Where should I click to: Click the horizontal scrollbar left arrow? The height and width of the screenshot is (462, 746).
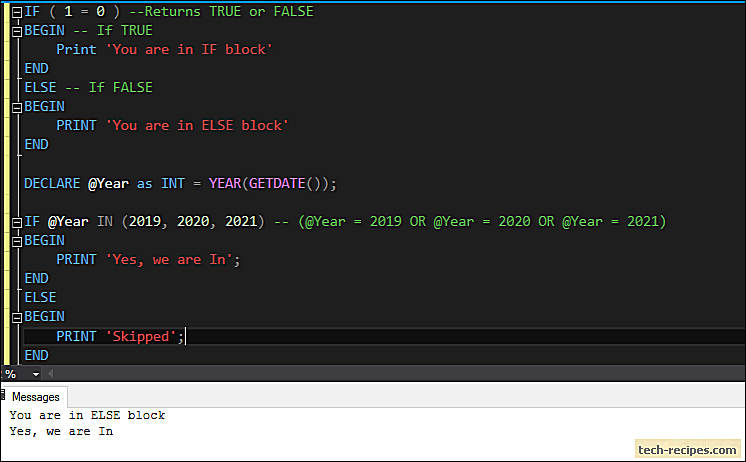pyautogui.click(x=50, y=374)
